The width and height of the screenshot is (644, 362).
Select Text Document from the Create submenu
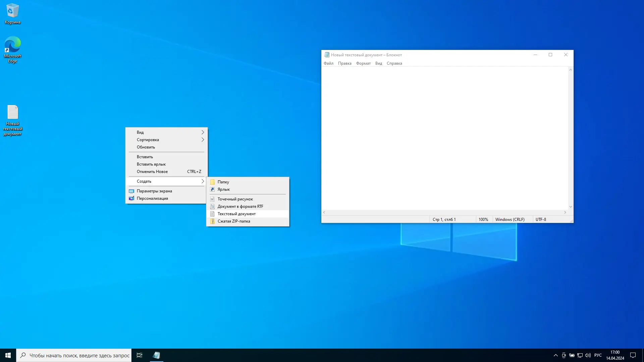tap(236, 214)
